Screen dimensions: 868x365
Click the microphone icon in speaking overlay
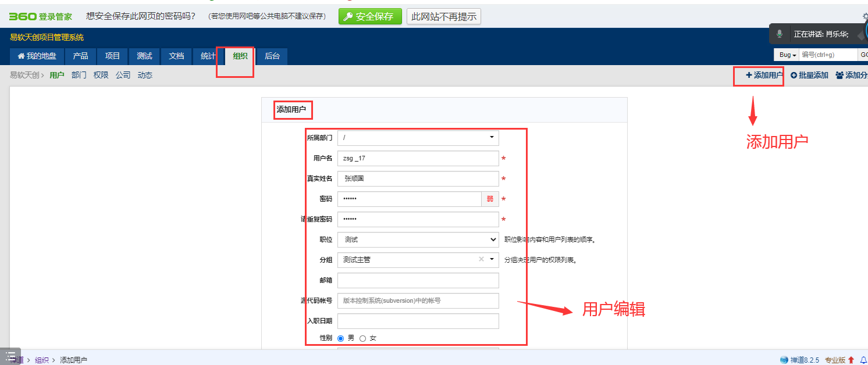780,34
